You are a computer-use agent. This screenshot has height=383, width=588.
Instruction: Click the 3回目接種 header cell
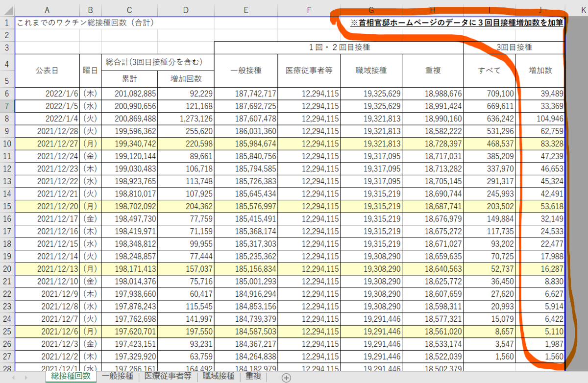click(x=514, y=48)
